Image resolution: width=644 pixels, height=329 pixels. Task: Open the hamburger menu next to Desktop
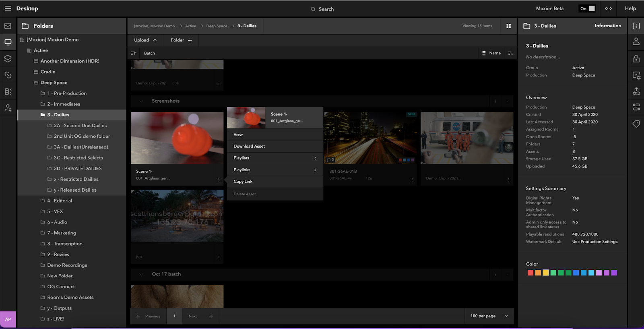pyautogui.click(x=8, y=8)
